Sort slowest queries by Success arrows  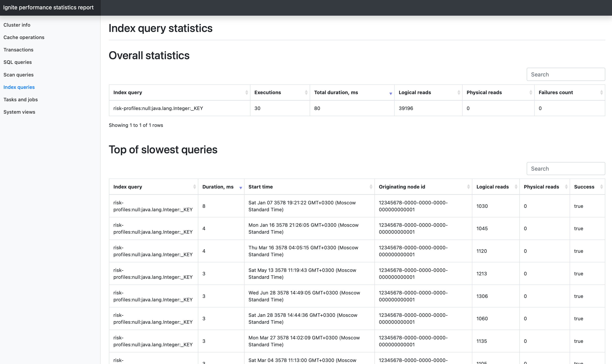pyautogui.click(x=601, y=187)
